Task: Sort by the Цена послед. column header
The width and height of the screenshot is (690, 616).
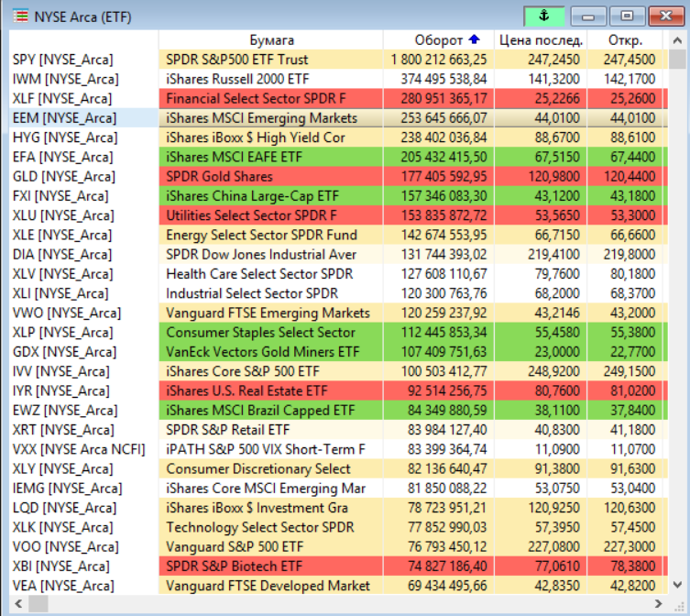Action: (x=541, y=39)
